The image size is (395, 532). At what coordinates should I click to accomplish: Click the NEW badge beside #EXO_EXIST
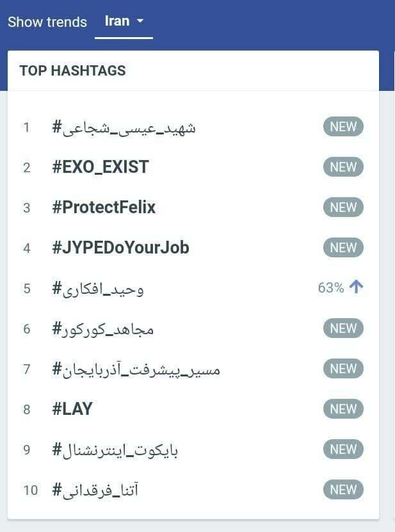(x=343, y=167)
